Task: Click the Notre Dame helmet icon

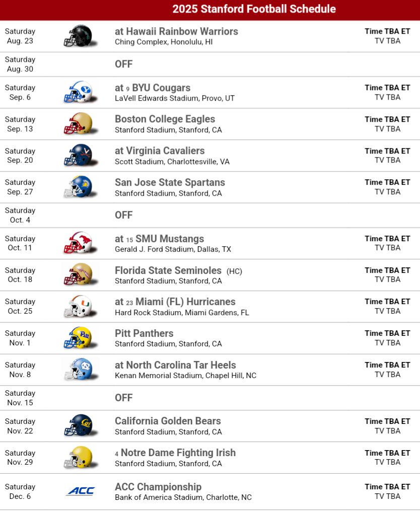Action: click(78, 457)
